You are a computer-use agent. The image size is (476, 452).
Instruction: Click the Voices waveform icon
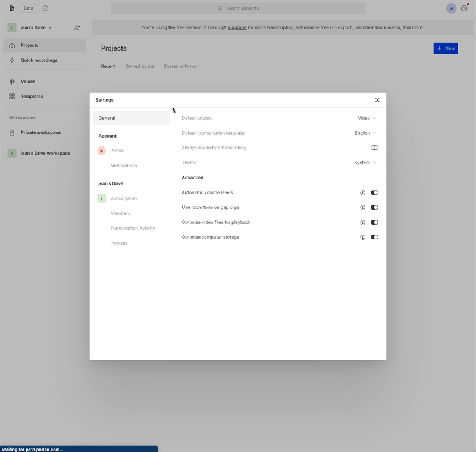coord(12,82)
